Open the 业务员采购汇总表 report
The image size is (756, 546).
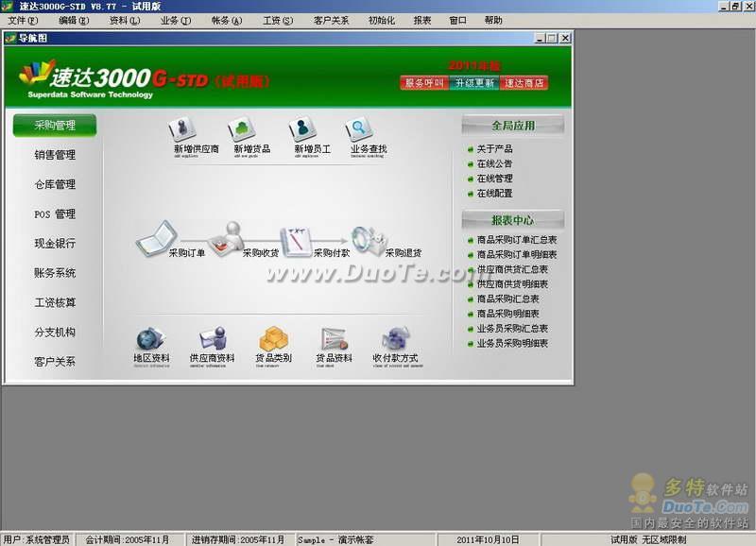(x=512, y=329)
